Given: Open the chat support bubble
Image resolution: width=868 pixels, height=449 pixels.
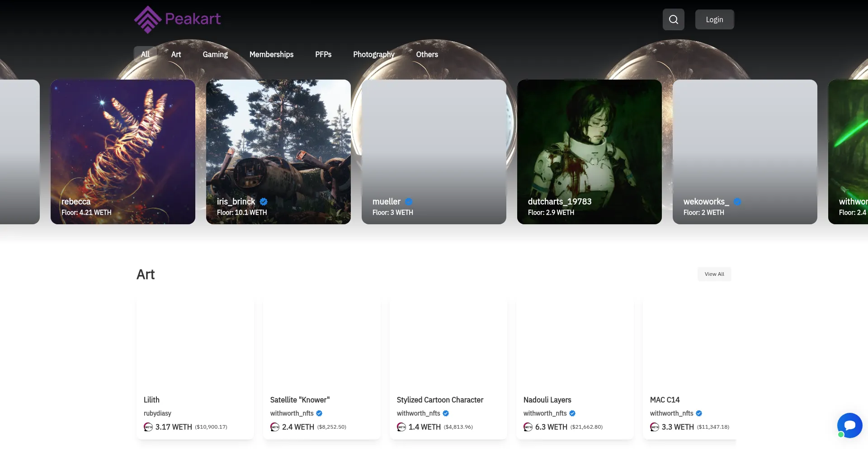Looking at the screenshot, I should point(849,425).
